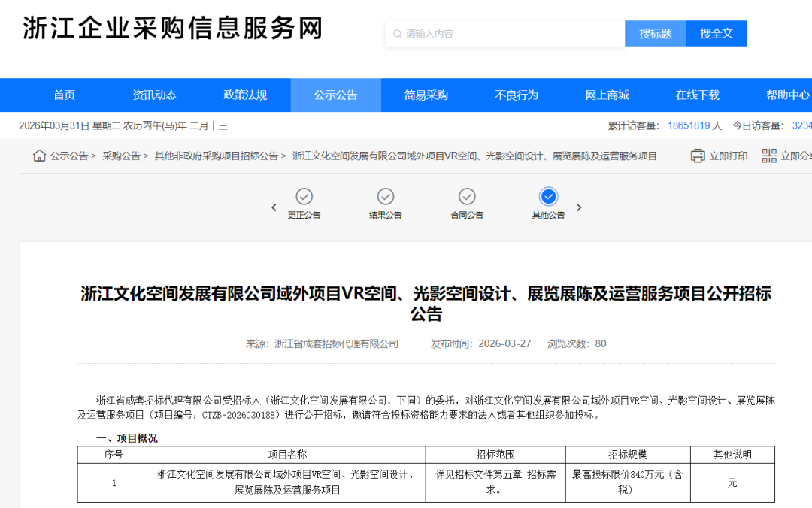Screen dimensions: 812x508
Task: Go to the 网上商城 menu item
Action: (x=607, y=95)
